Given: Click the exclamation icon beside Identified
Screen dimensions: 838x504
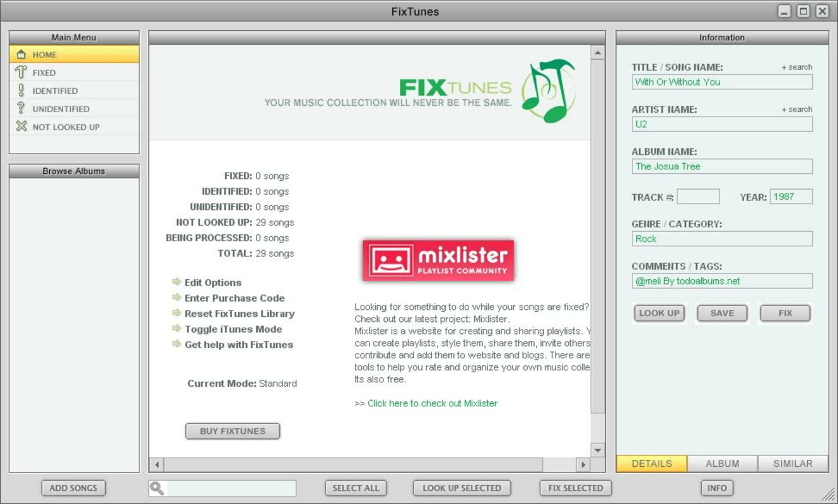Looking at the screenshot, I should click(x=21, y=91).
